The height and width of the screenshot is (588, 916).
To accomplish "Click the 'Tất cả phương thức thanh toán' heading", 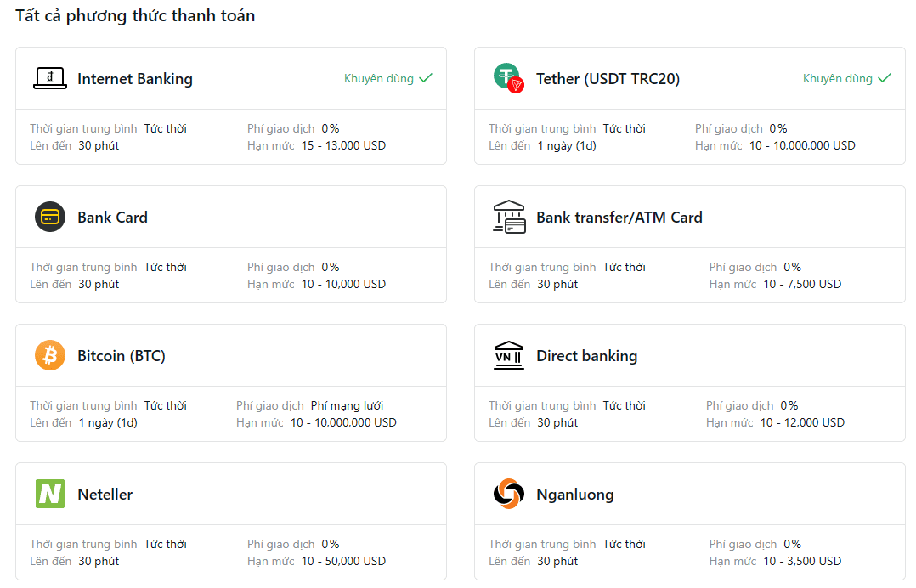I will (135, 16).
